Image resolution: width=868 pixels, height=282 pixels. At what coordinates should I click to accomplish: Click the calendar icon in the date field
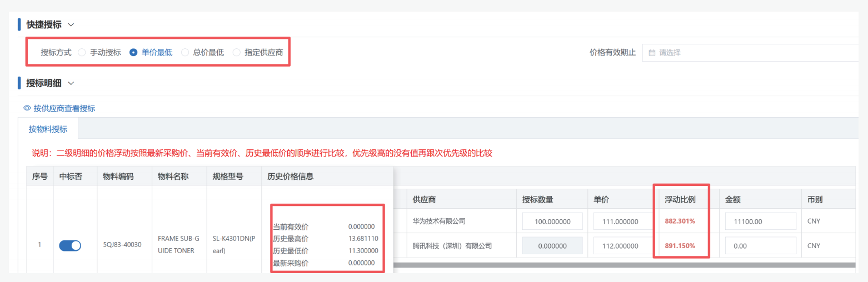(x=652, y=53)
